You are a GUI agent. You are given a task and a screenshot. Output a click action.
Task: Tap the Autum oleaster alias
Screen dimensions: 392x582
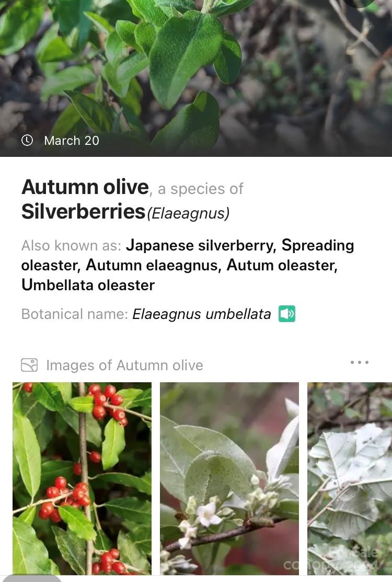[x=282, y=265]
